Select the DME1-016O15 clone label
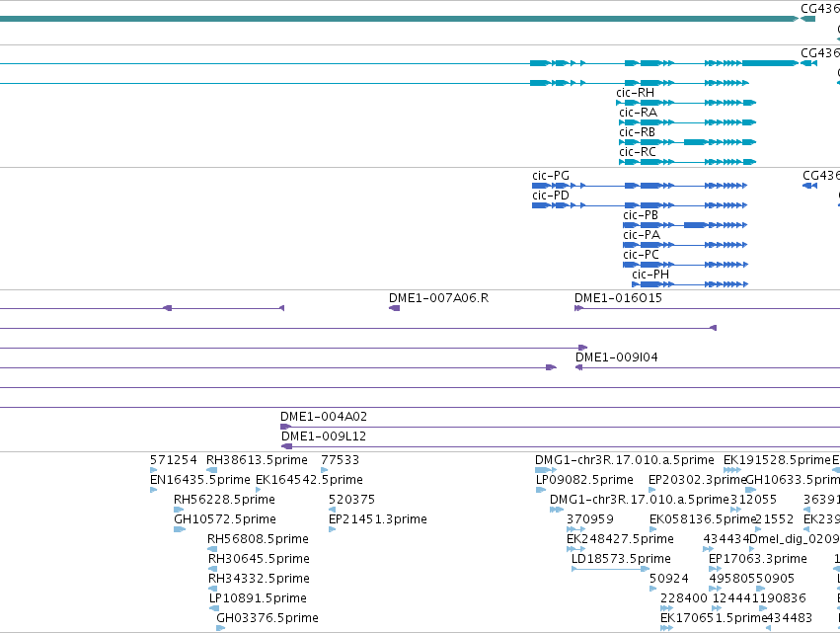 618,298
